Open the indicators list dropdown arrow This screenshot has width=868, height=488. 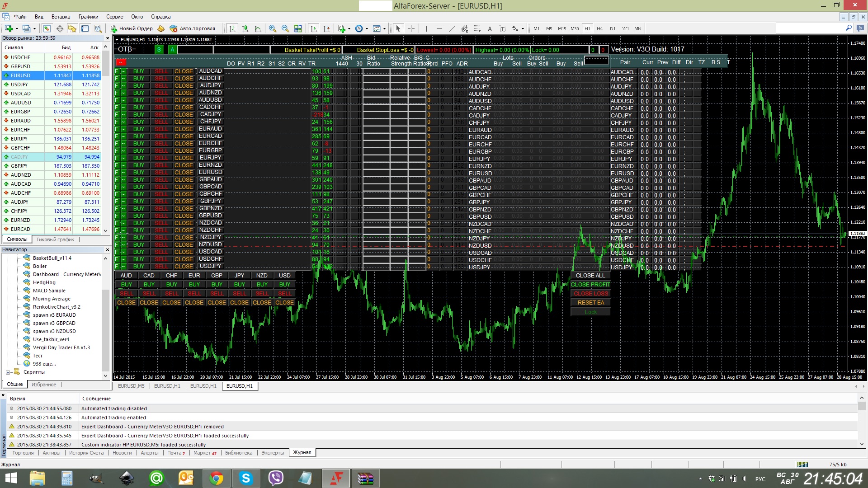pos(349,29)
